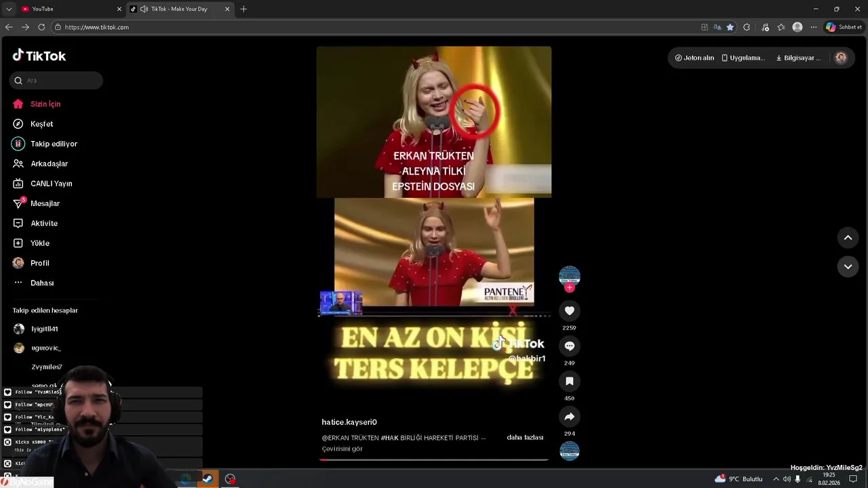
Task: Open followed account lyigitll41
Action: pyautogui.click(x=36, y=329)
